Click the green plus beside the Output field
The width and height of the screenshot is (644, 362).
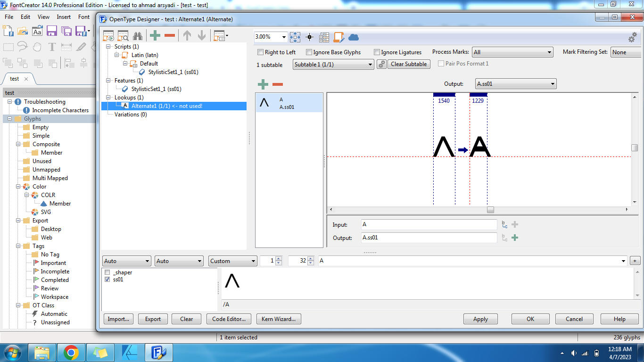[x=515, y=238]
